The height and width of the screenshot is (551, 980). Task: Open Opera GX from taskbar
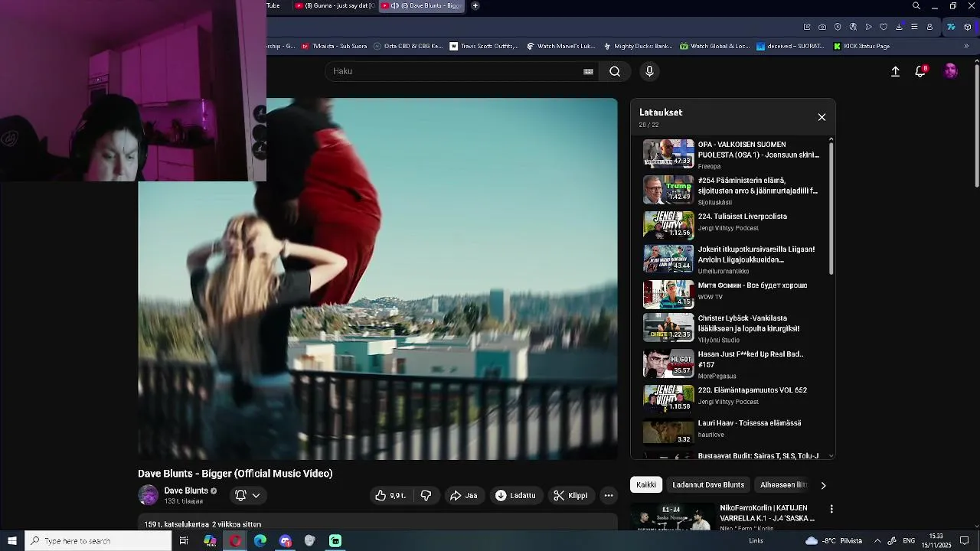pyautogui.click(x=235, y=541)
